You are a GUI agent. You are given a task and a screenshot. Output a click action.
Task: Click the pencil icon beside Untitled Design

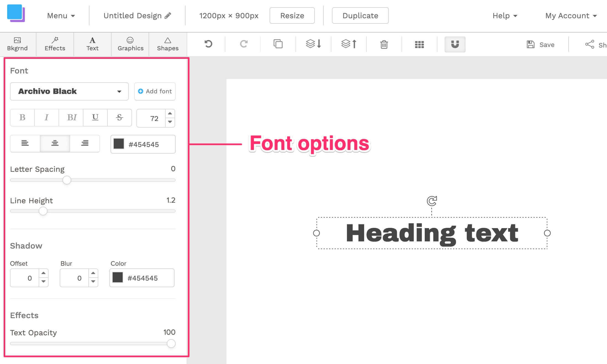tap(168, 15)
